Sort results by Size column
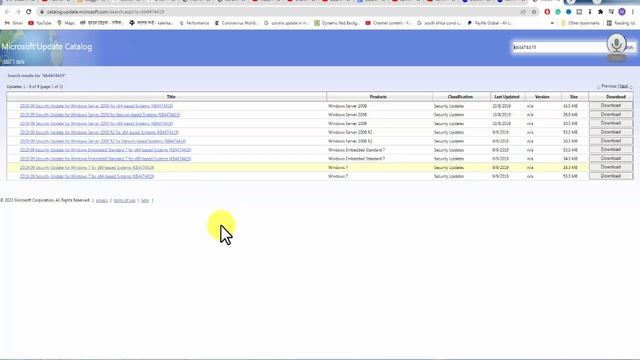640x360 pixels. [x=573, y=97]
